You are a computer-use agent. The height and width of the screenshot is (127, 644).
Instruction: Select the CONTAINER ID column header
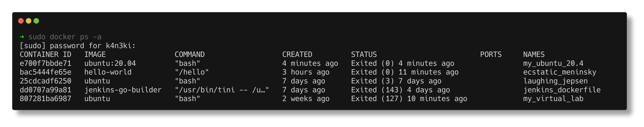[x=45, y=54]
